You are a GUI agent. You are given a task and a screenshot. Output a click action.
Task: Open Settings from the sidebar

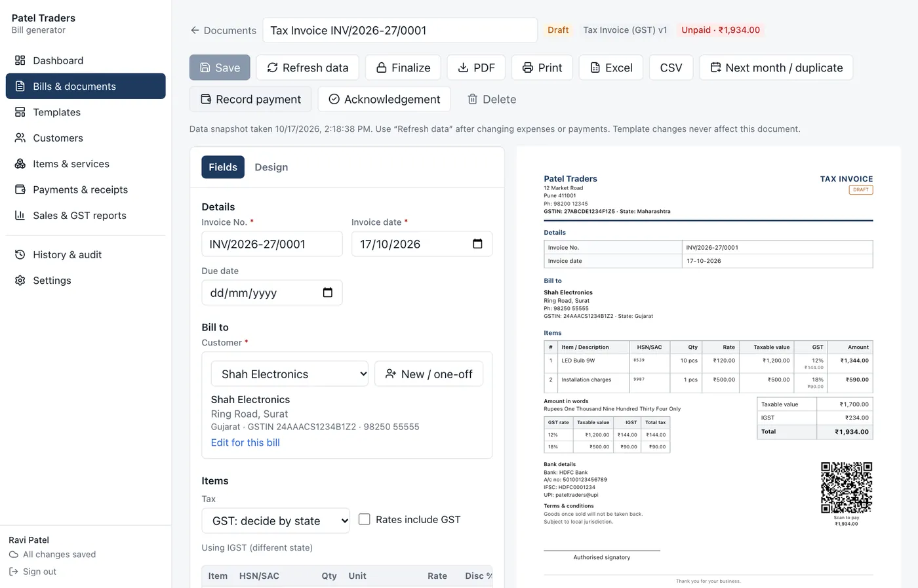tap(85, 280)
